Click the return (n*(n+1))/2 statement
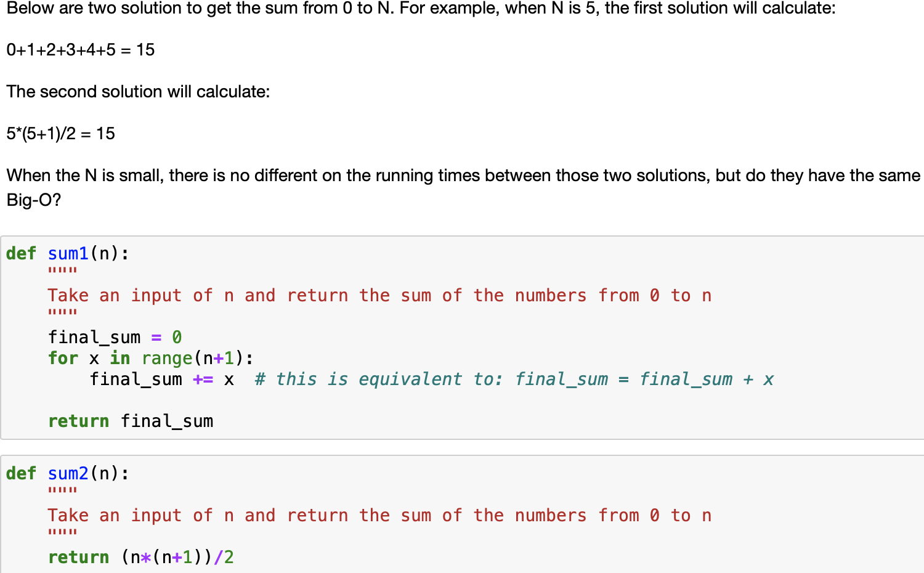Screen dimensions: 924x573 pos(140,556)
